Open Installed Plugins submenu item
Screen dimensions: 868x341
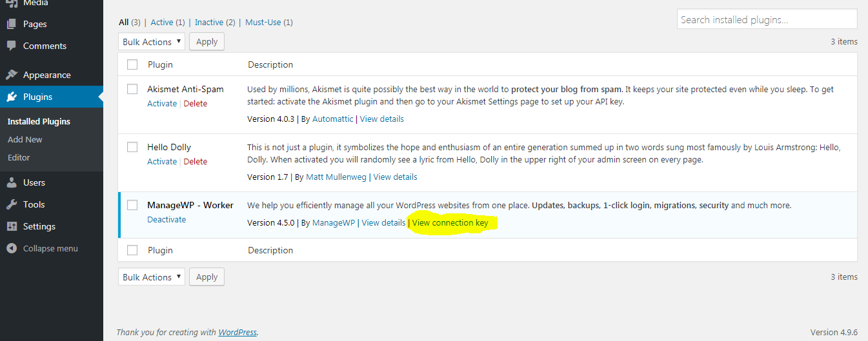39,121
